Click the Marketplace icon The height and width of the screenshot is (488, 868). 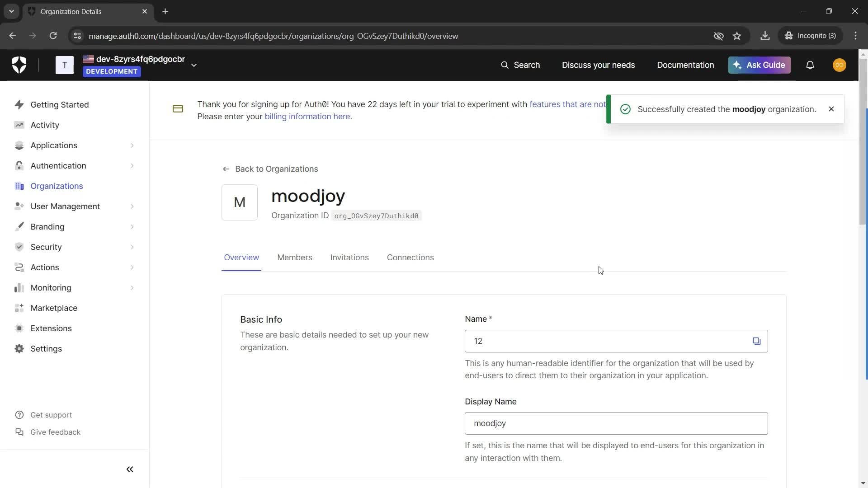(x=19, y=308)
